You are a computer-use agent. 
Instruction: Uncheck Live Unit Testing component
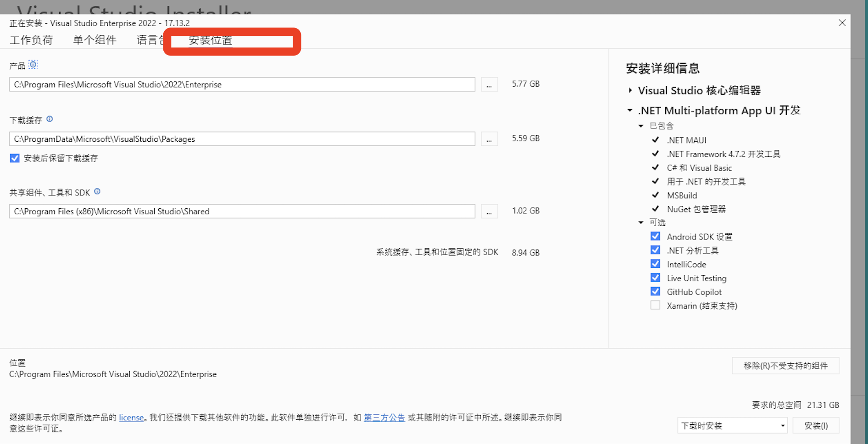655,278
